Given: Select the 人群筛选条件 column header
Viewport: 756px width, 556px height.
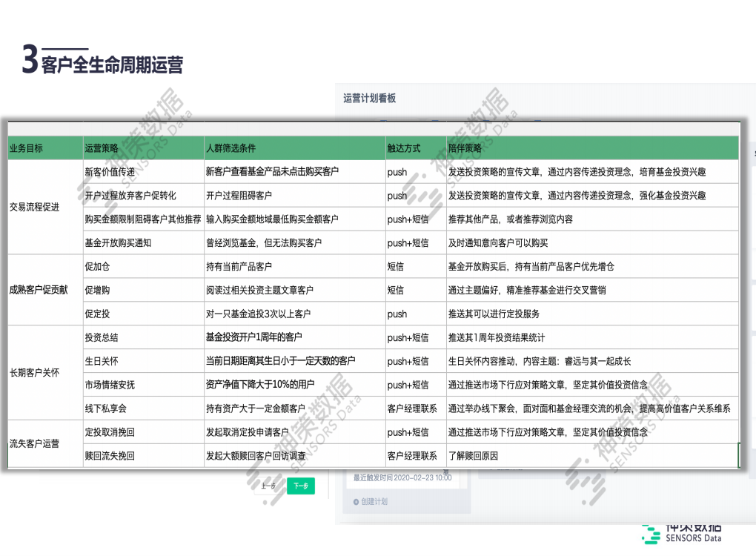Looking at the screenshot, I should [231, 148].
